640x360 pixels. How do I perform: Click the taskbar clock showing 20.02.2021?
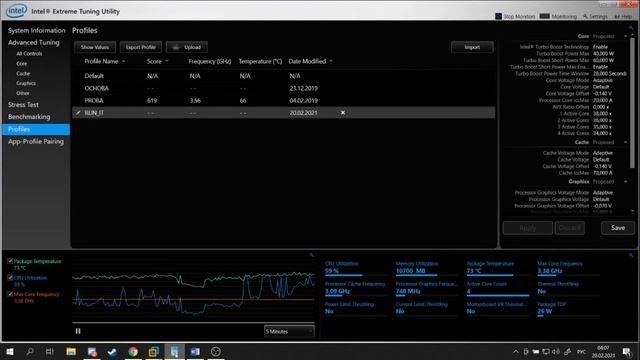[x=603, y=352]
